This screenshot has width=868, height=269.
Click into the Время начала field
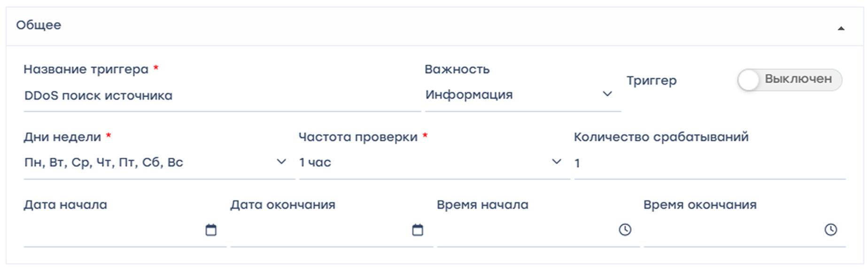point(526,230)
